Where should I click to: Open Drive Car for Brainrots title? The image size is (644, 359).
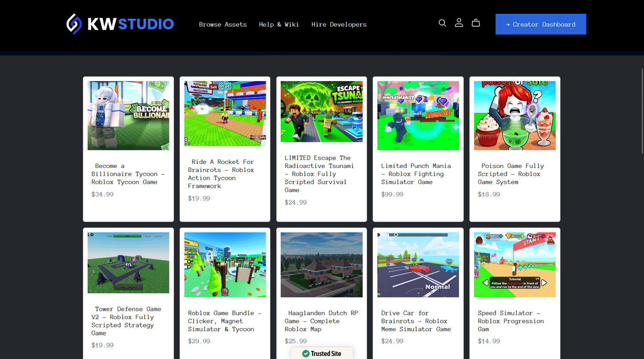click(x=416, y=321)
